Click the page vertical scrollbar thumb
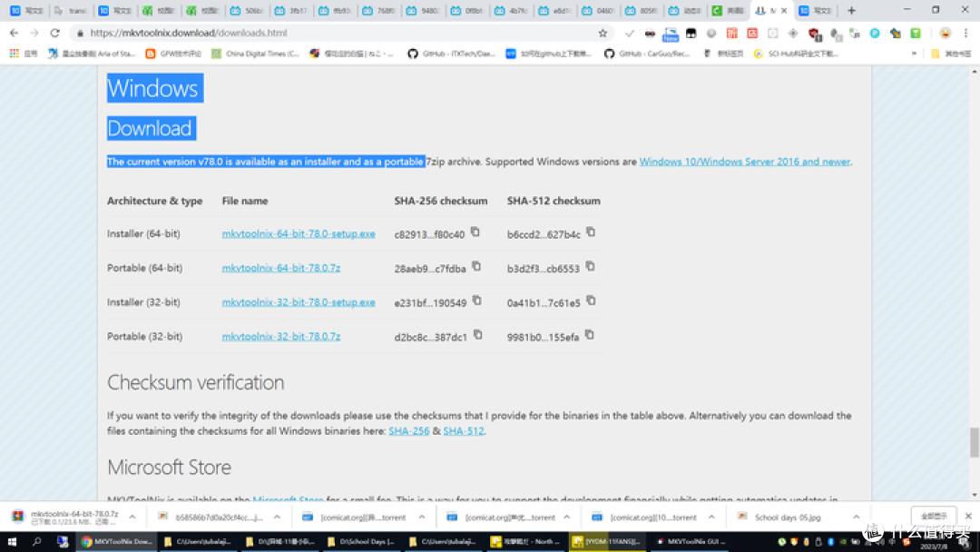 [975, 442]
